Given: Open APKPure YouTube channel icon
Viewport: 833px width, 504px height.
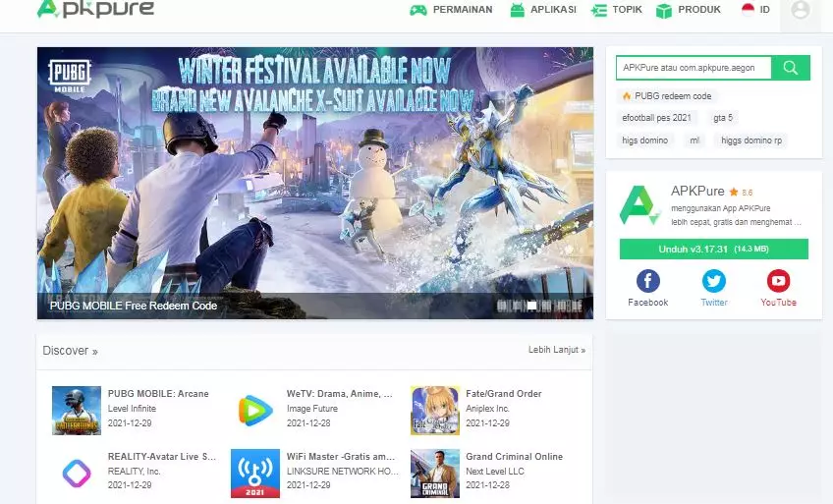Looking at the screenshot, I should (x=778, y=282).
